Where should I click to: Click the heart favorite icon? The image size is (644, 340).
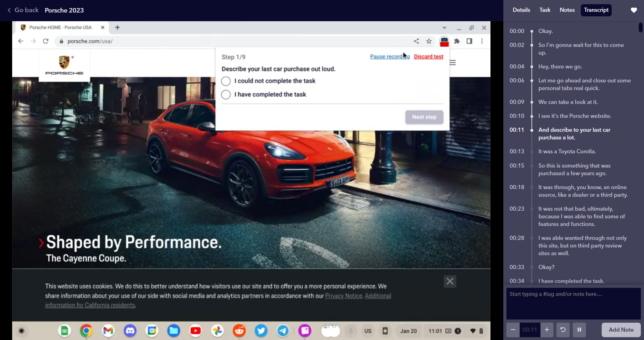point(634,10)
